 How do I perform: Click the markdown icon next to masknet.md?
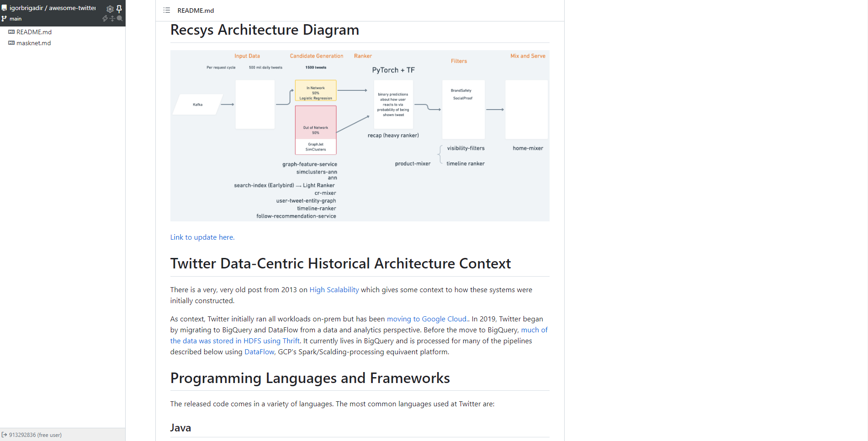point(11,43)
